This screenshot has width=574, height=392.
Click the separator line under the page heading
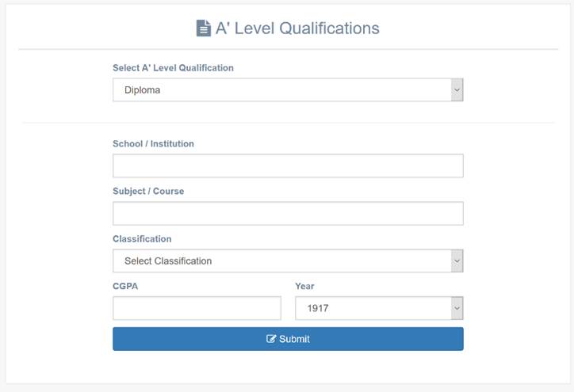click(288, 50)
